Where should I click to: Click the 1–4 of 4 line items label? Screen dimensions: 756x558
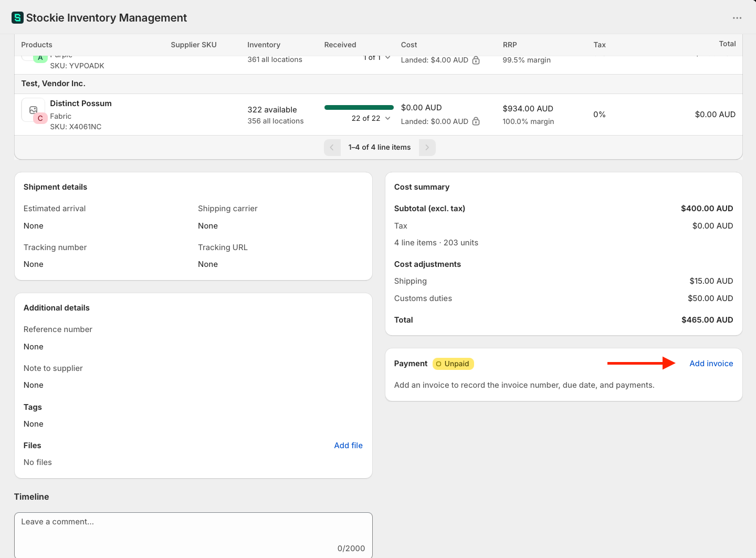[x=380, y=148]
